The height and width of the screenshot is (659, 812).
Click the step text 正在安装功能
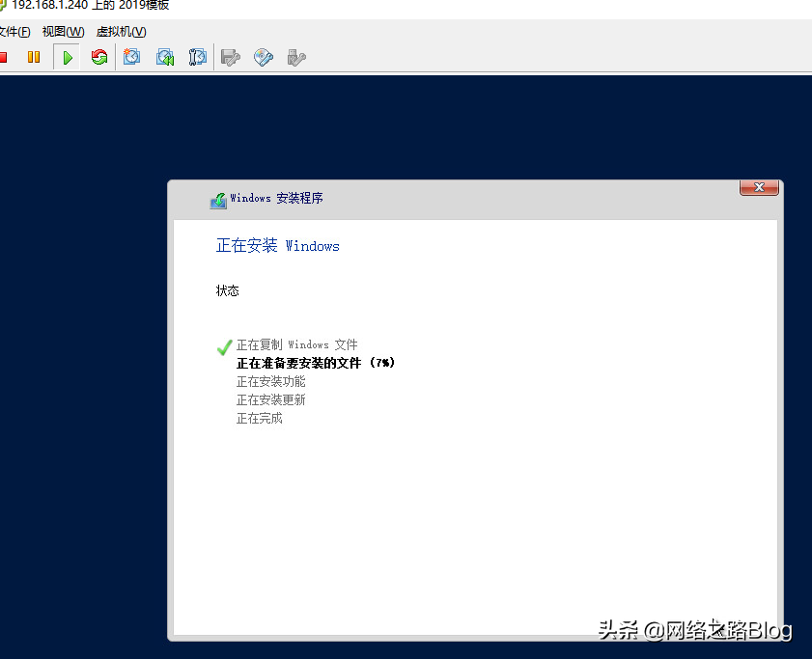271,381
